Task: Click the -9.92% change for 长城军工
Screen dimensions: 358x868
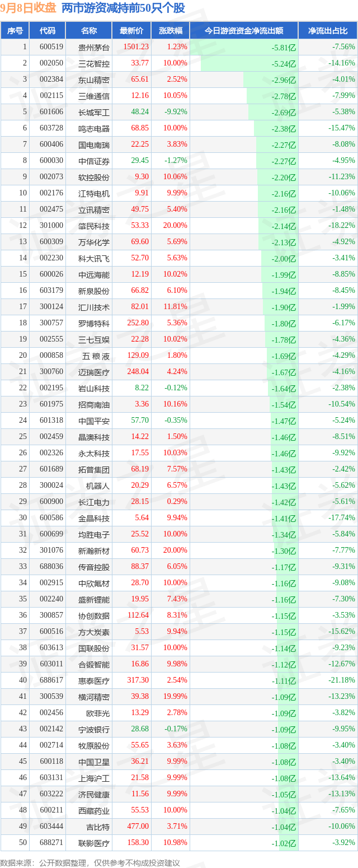Action: point(175,112)
